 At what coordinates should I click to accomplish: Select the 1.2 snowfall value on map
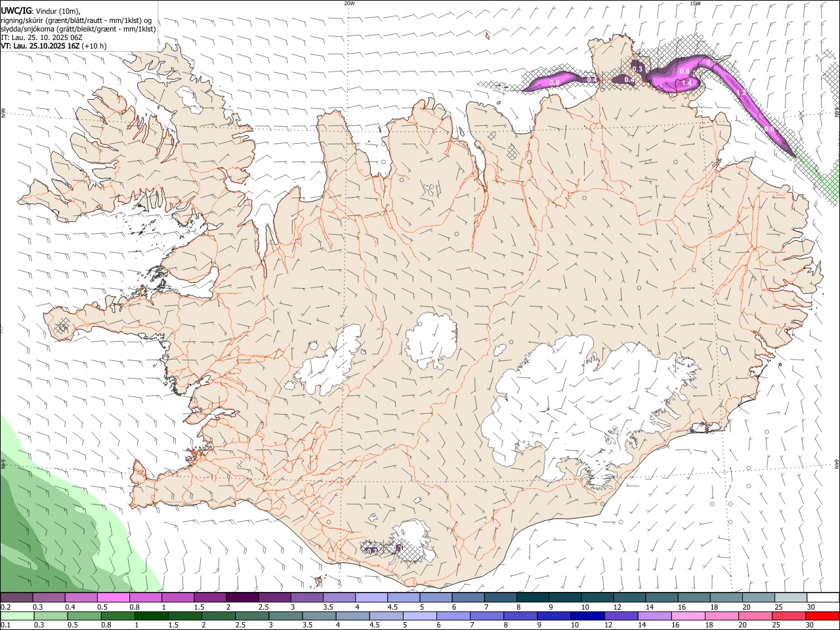(x=742, y=94)
